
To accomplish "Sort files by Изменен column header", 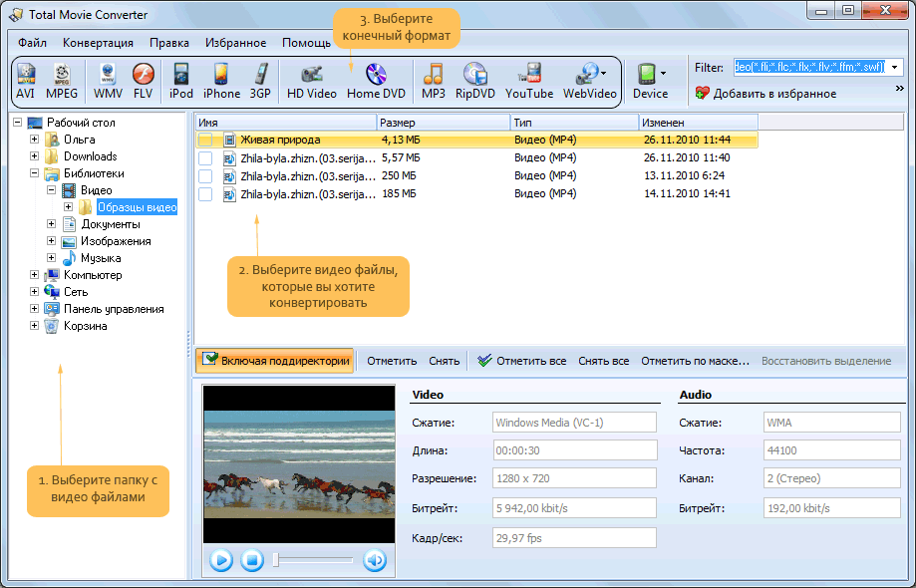I will [699, 123].
